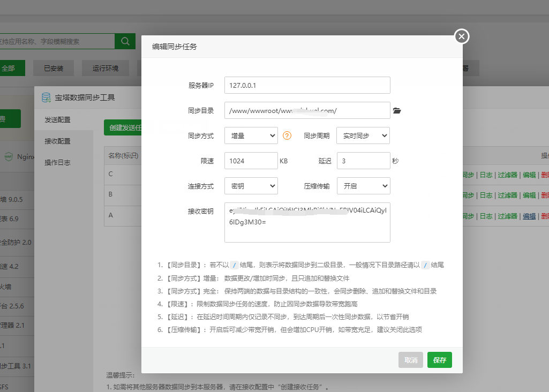Open the 连接方式 dropdown showing 密钥
The height and width of the screenshot is (392, 549).
pos(251,186)
